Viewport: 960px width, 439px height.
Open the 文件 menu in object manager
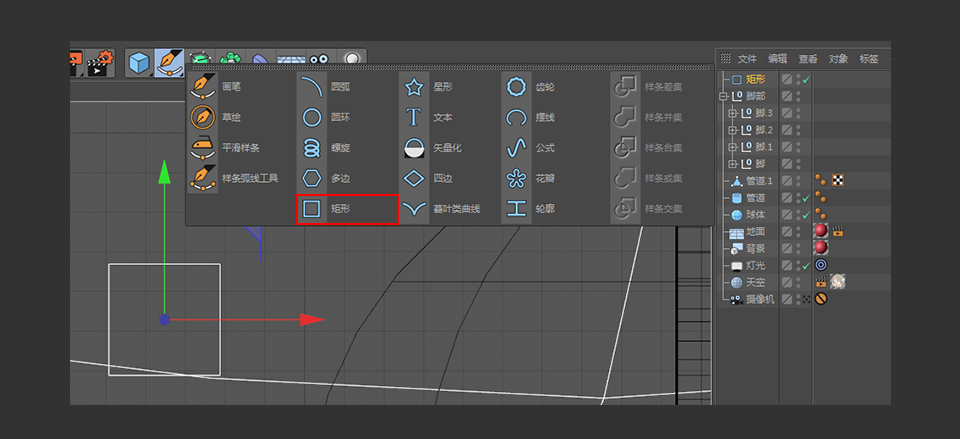click(747, 59)
